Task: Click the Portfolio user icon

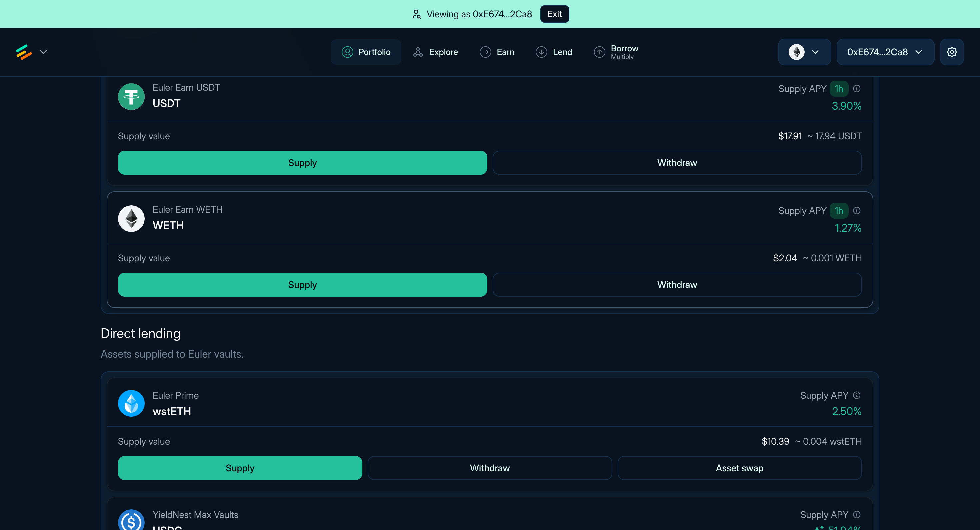Action: pyautogui.click(x=347, y=52)
